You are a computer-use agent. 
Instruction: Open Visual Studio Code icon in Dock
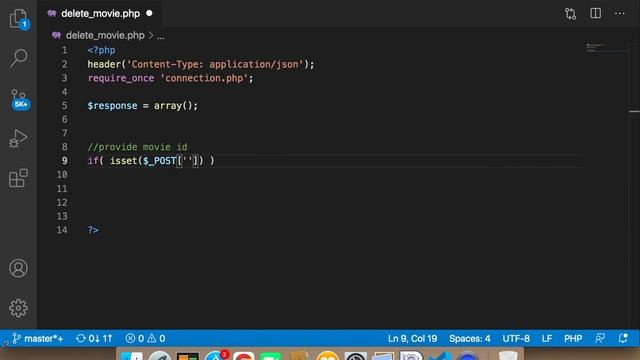[x=440, y=356]
